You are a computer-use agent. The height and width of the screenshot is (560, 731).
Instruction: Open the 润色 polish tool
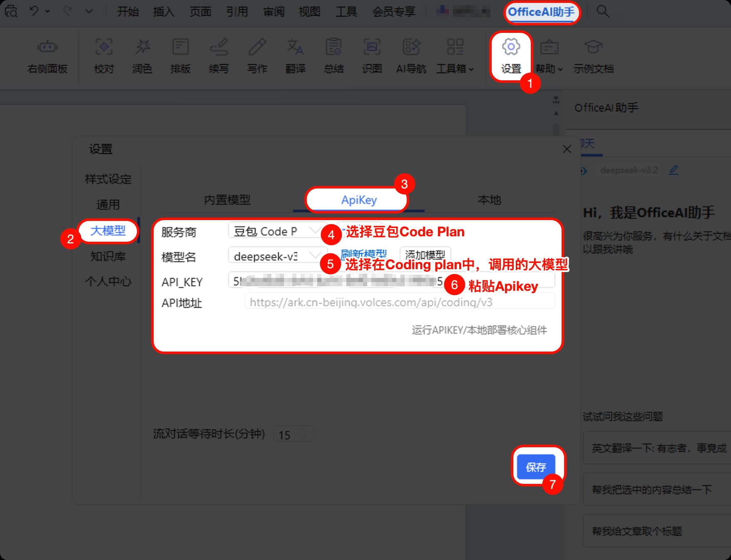142,56
